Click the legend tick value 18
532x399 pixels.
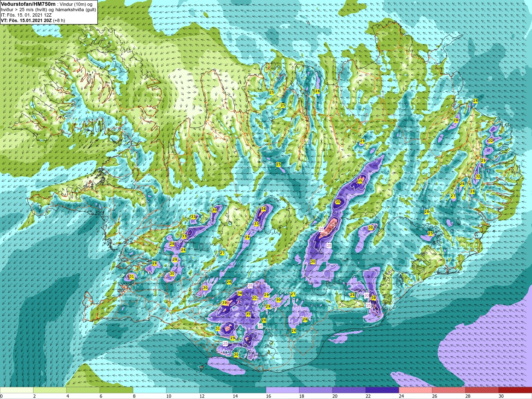click(x=301, y=396)
